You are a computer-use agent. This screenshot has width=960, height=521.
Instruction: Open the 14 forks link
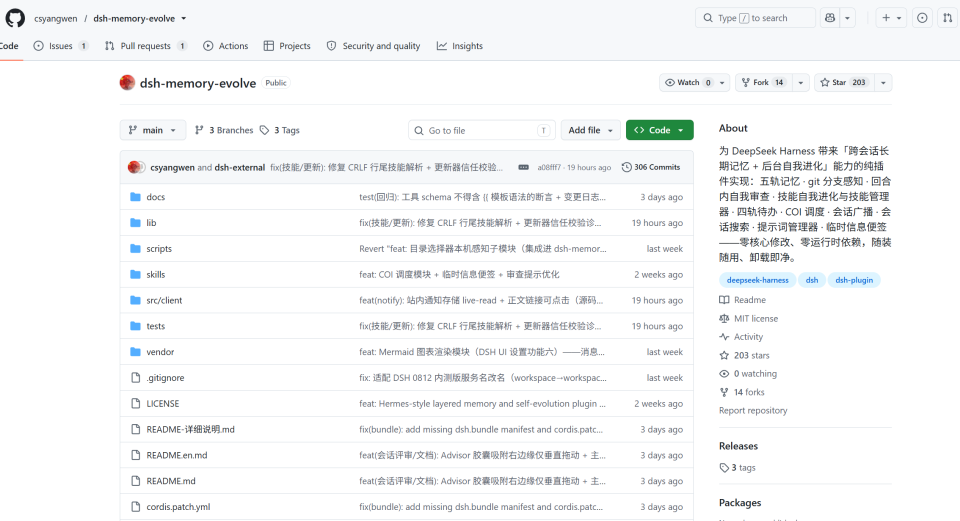tap(742, 392)
